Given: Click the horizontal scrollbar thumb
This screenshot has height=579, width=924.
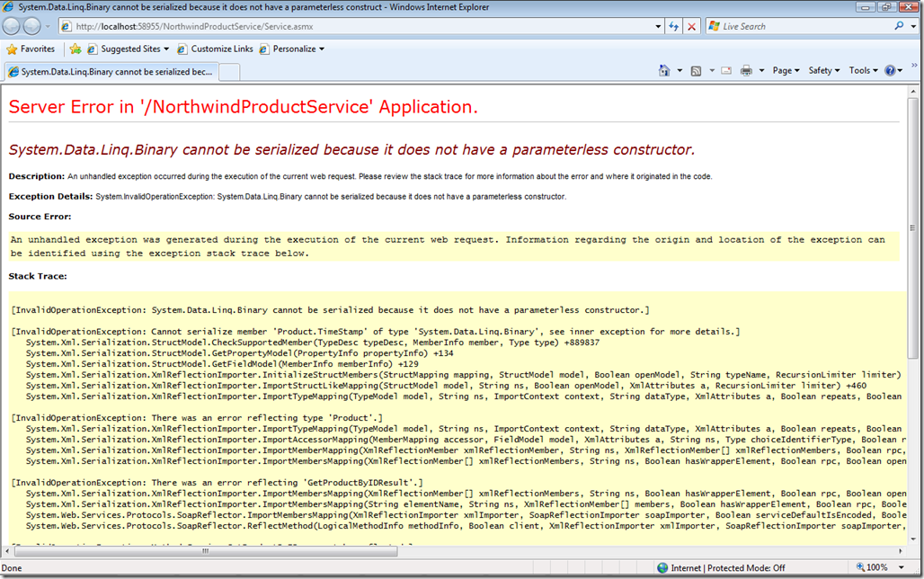Looking at the screenshot, I should point(206,551).
